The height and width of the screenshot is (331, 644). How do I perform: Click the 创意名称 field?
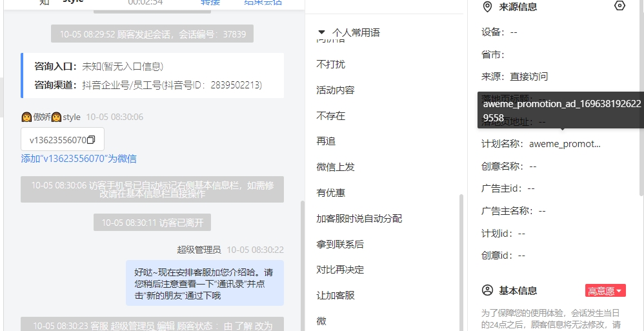[508, 166]
